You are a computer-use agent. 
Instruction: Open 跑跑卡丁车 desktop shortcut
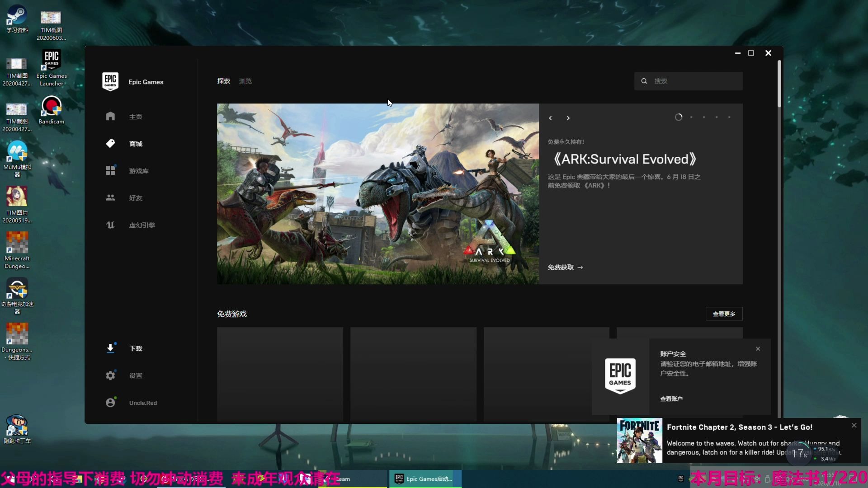pyautogui.click(x=17, y=429)
